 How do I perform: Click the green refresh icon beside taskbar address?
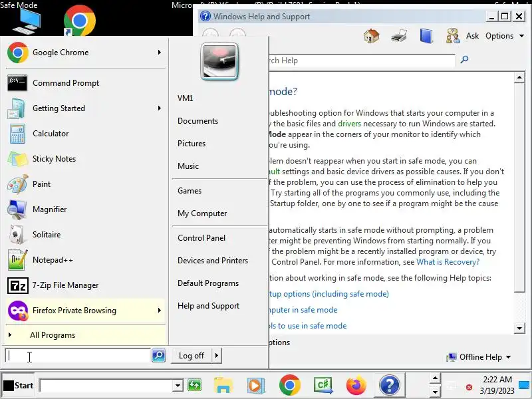tap(194, 386)
